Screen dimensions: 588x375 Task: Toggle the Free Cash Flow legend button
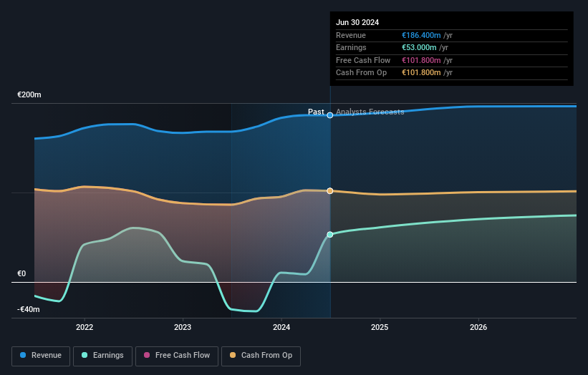coord(177,356)
